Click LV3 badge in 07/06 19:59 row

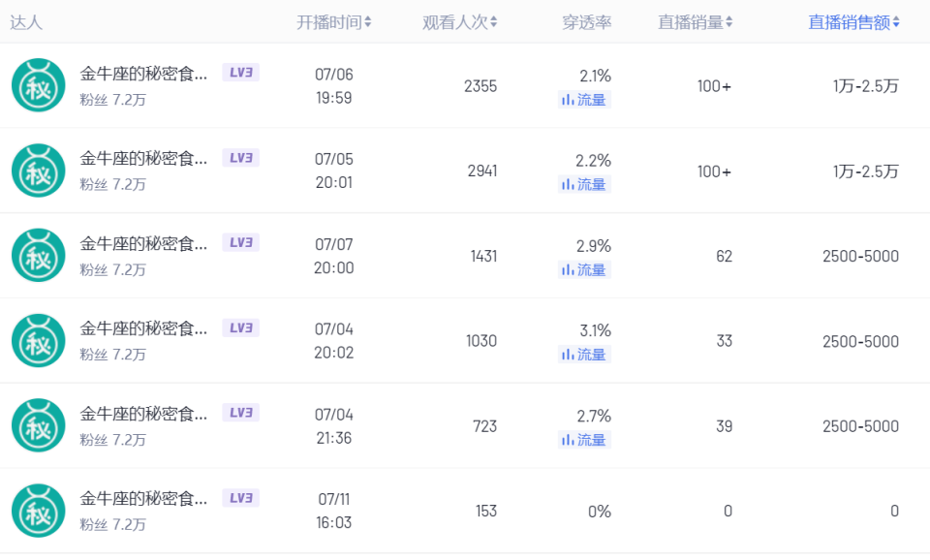pyautogui.click(x=241, y=73)
